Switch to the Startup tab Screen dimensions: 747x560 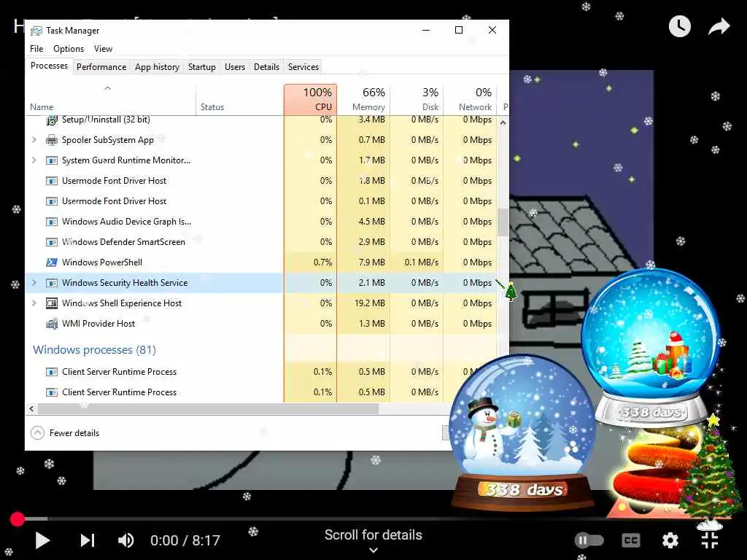tap(201, 66)
